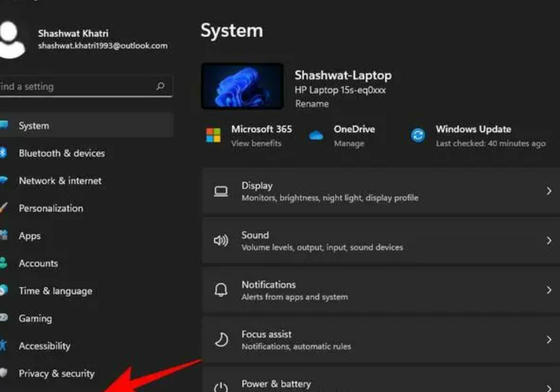560x392 pixels.
Task: Open Bluetooth & devices settings
Action: click(87, 153)
